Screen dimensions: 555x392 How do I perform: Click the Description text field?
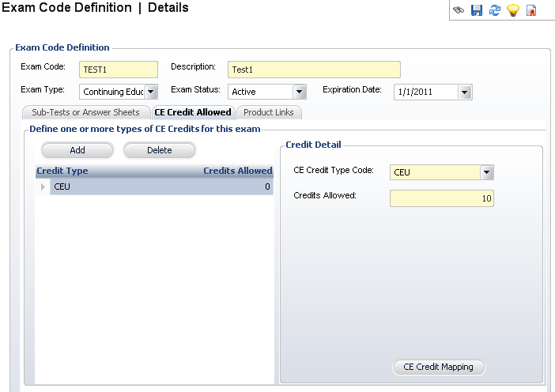tap(314, 70)
